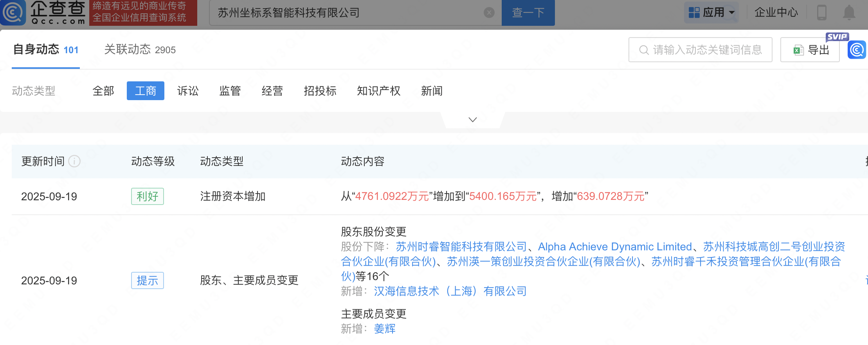Image resolution: width=868 pixels, height=345 pixels.
Task: Open the notifications bell icon
Action: (849, 13)
